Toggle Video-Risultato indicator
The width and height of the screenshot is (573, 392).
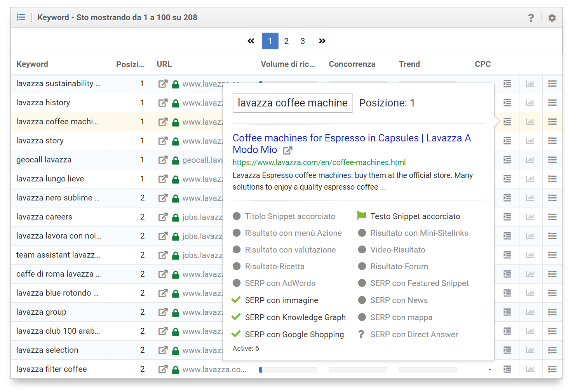tap(362, 249)
